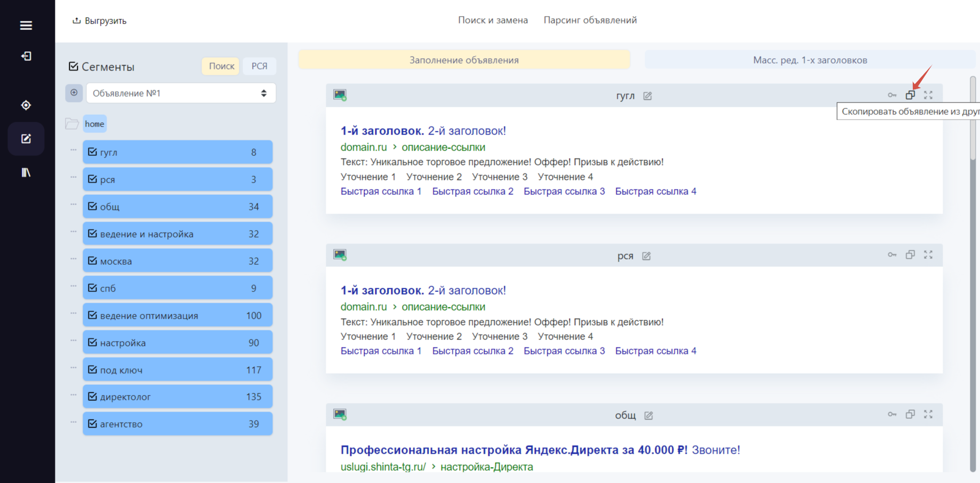The width and height of the screenshot is (980, 483).
Task: Open Парсинг объявлений
Action: click(x=590, y=20)
